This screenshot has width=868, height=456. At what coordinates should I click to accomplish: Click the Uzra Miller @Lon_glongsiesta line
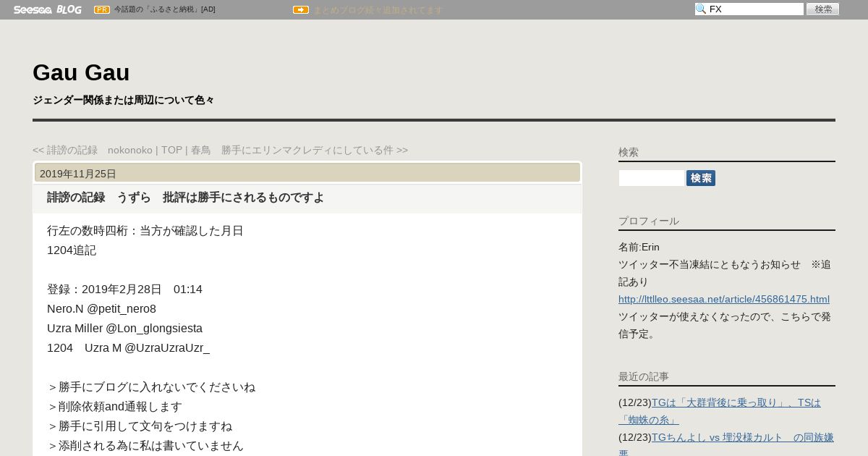tap(124, 329)
